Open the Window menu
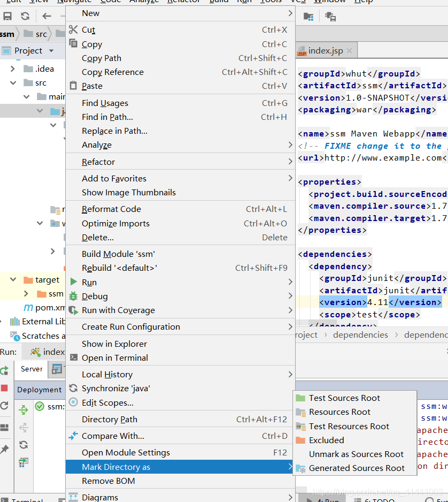This screenshot has height=502, width=448. [x=330, y=2]
